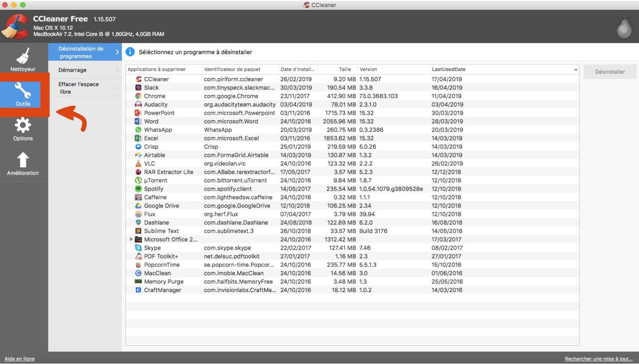Click org.videolan.vlc package identifier
Image resolution: width=639 pixels, height=364 pixels.
click(x=224, y=164)
